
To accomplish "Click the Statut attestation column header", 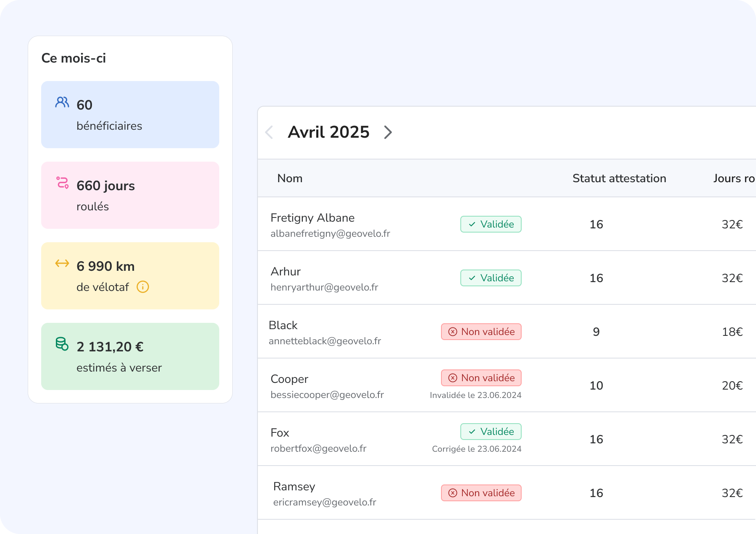I will click(x=619, y=178).
